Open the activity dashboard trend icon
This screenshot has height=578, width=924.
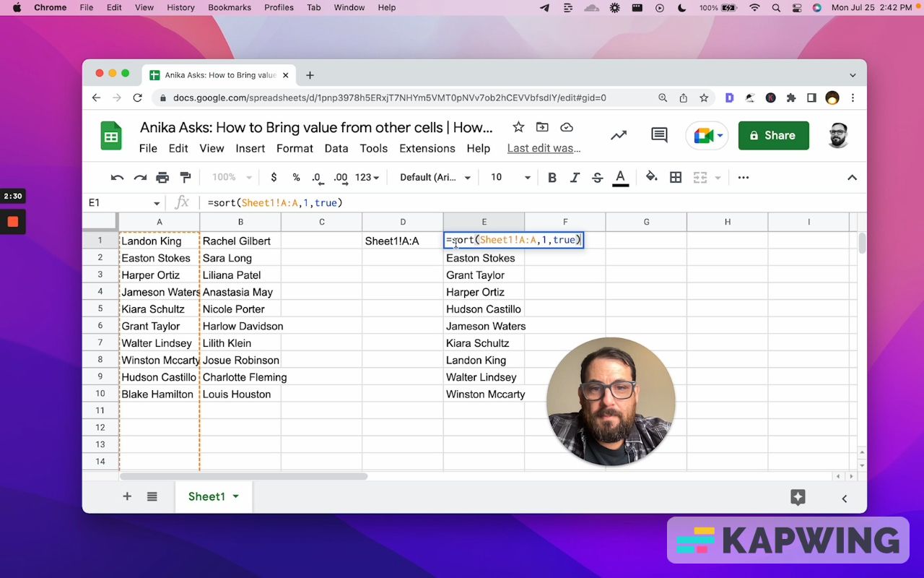click(619, 135)
